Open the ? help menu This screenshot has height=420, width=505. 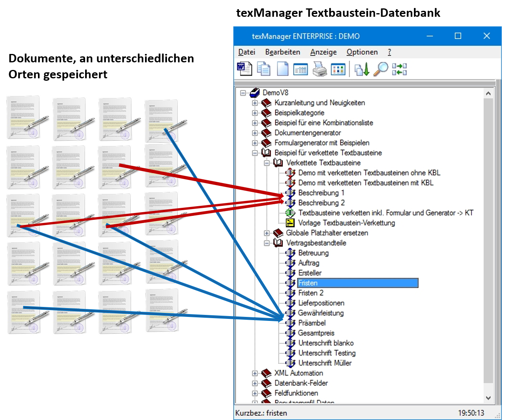[x=390, y=52]
